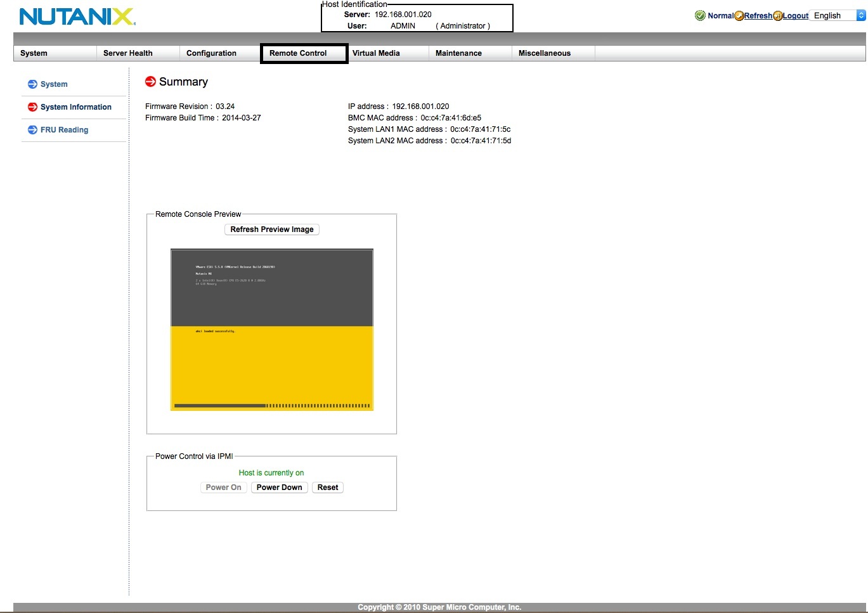Screen dimensions: 868x613
Task: Click the red arrow icon beside System Information
Action: [32, 107]
